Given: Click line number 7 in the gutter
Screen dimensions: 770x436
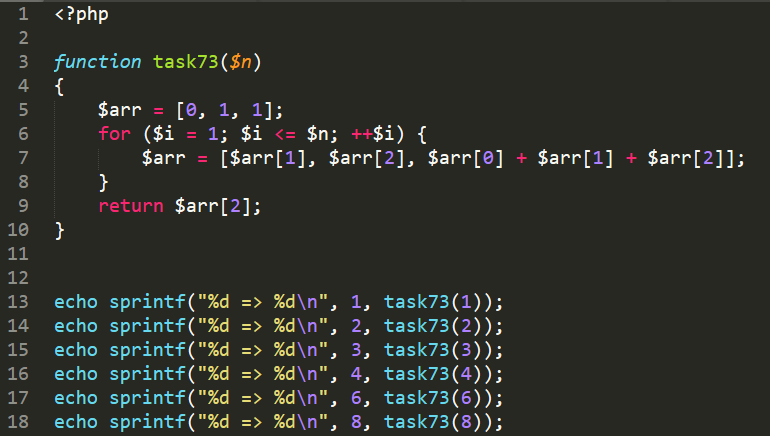Looking at the screenshot, I should point(23,158).
